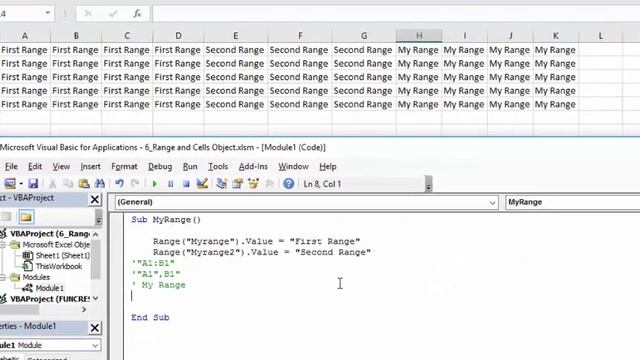Click the 'End Sub' line in code

point(150,318)
